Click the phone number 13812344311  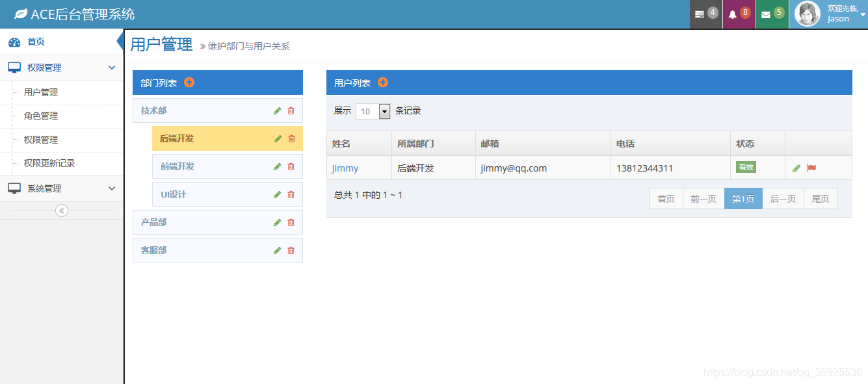(x=645, y=168)
